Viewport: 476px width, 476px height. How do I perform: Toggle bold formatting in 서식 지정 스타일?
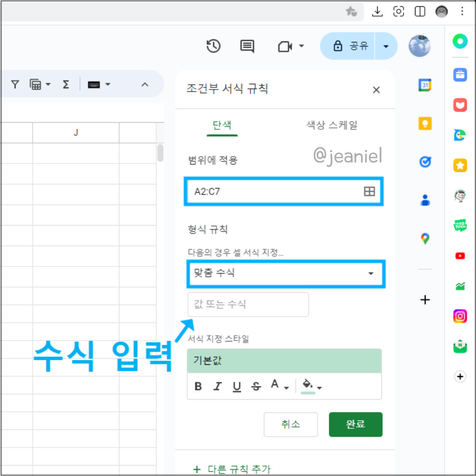click(198, 386)
